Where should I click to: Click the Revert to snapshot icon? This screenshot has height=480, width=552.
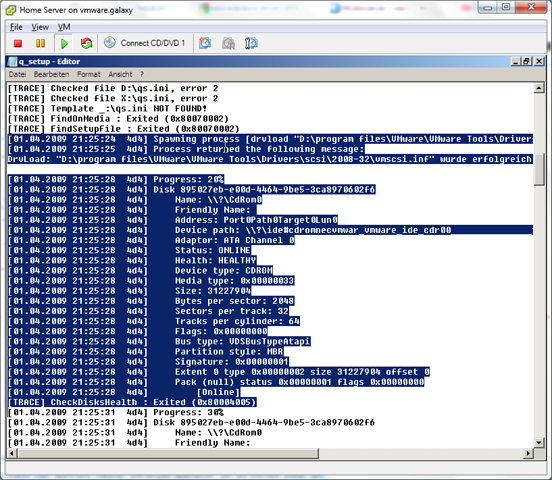coord(228,43)
